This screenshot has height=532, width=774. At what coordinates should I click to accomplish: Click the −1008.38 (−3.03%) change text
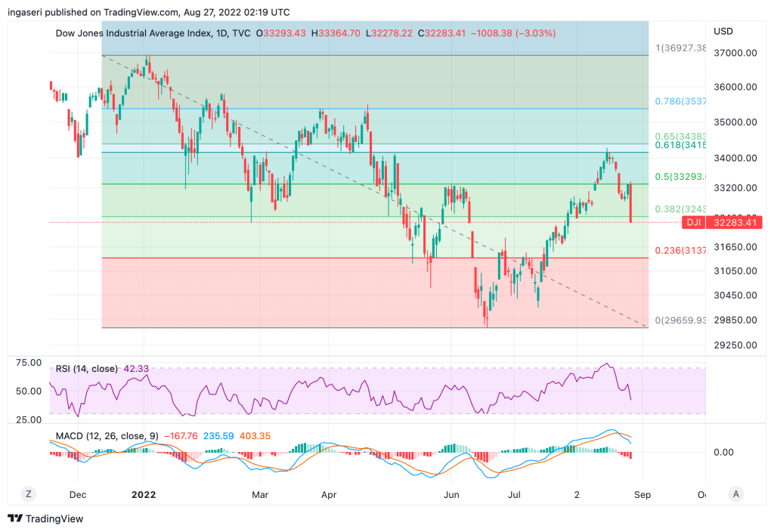(x=513, y=33)
